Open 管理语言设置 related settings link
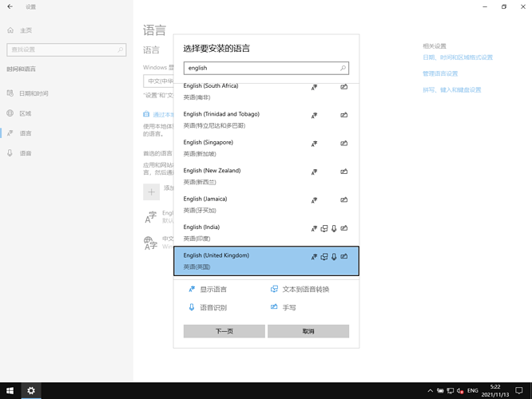The width and height of the screenshot is (532, 399). (440, 73)
